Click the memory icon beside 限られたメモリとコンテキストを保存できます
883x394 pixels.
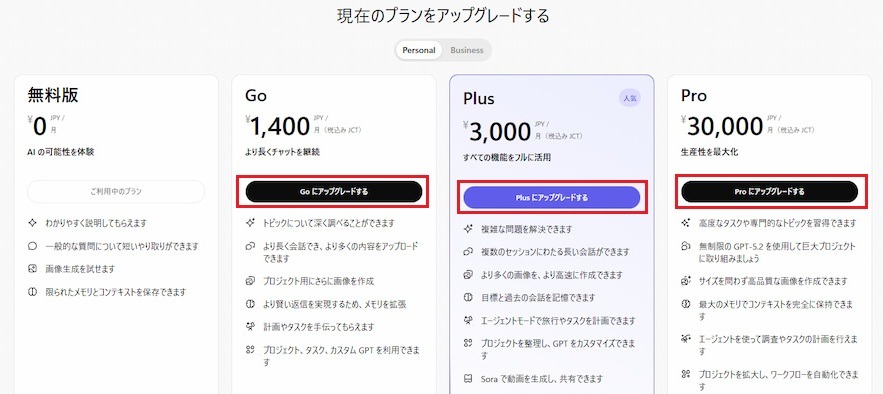click(33, 292)
